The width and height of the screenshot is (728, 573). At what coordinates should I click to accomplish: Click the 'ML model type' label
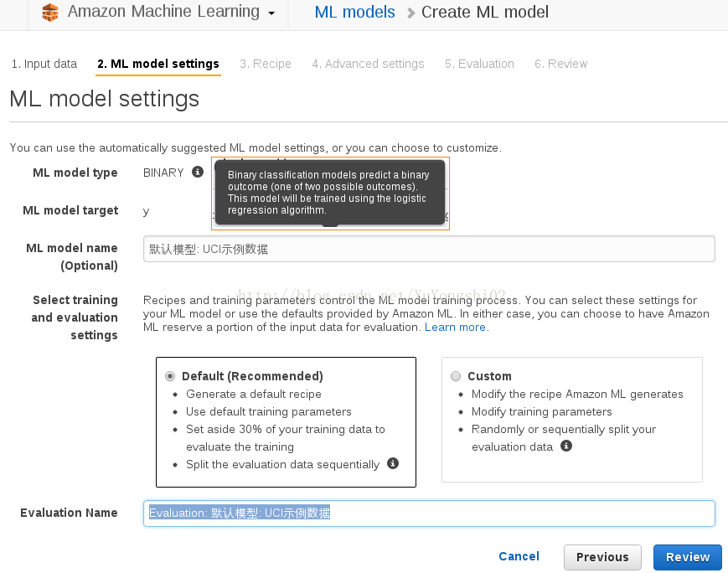pos(75,173)
